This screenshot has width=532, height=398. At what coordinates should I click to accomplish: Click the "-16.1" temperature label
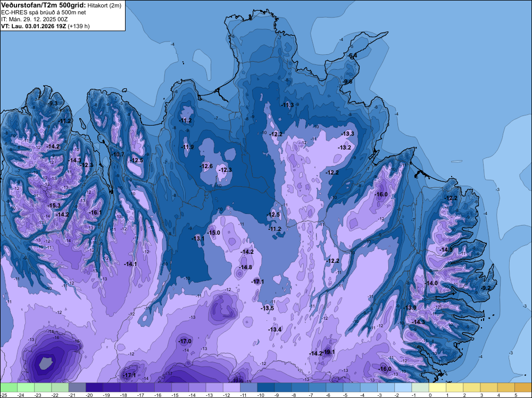click(95, 212)
